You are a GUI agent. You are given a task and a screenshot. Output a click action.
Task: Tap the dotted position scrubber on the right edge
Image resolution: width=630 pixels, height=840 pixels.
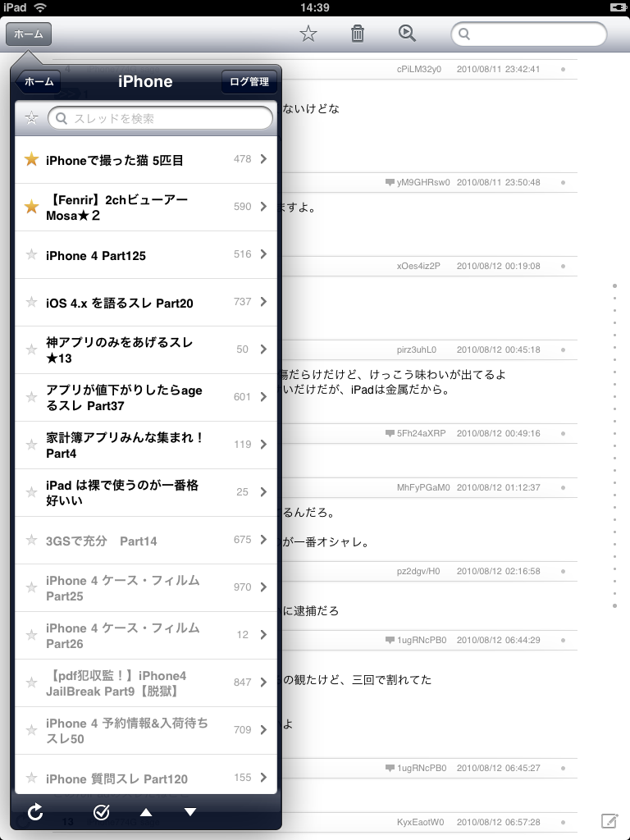(614, 445)
